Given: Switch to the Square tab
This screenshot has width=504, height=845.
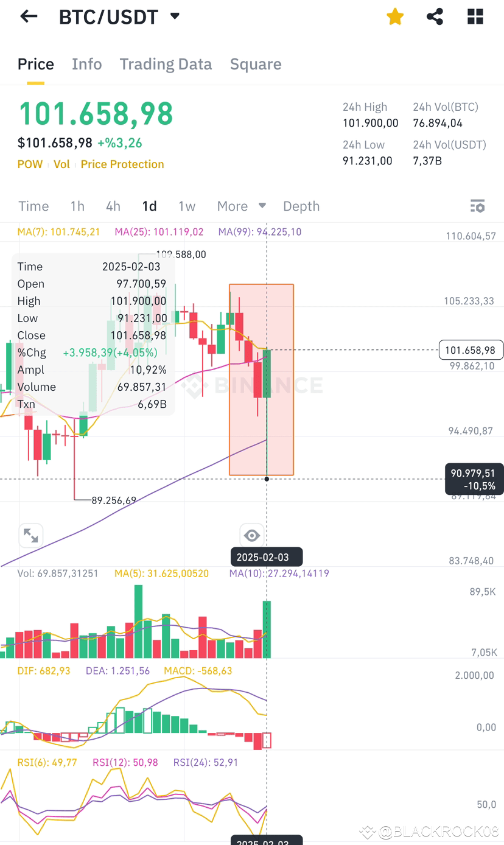Looking at the screenshot, I should (x=255, y=64).
